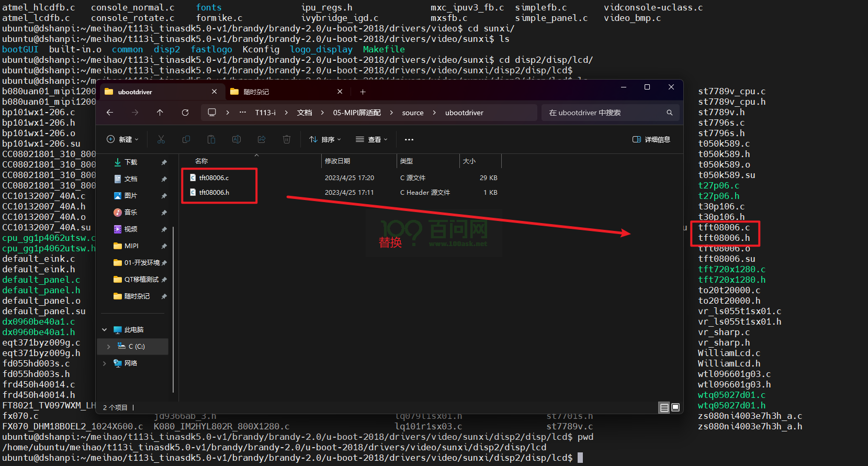The width and height of the screenshot is (868, 466).
Task: Expand the 网络 tree node
Action: (105, 363)
